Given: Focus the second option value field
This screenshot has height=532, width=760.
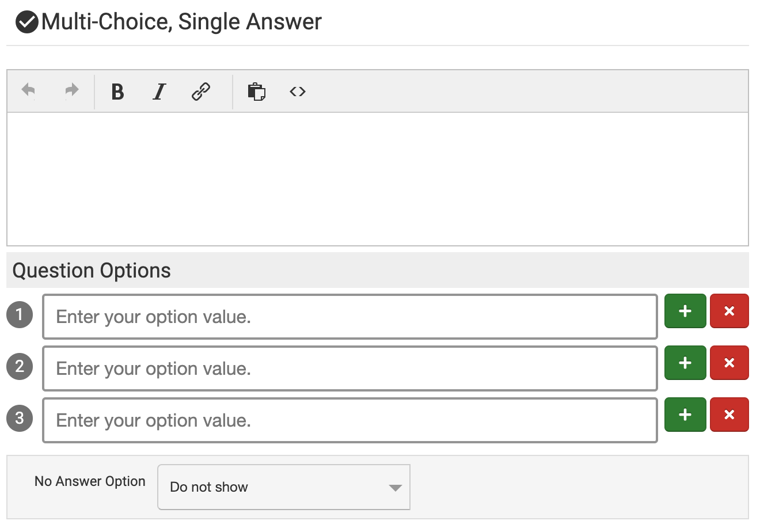Looking at the screenshot, I should click(x=349, y=368).
